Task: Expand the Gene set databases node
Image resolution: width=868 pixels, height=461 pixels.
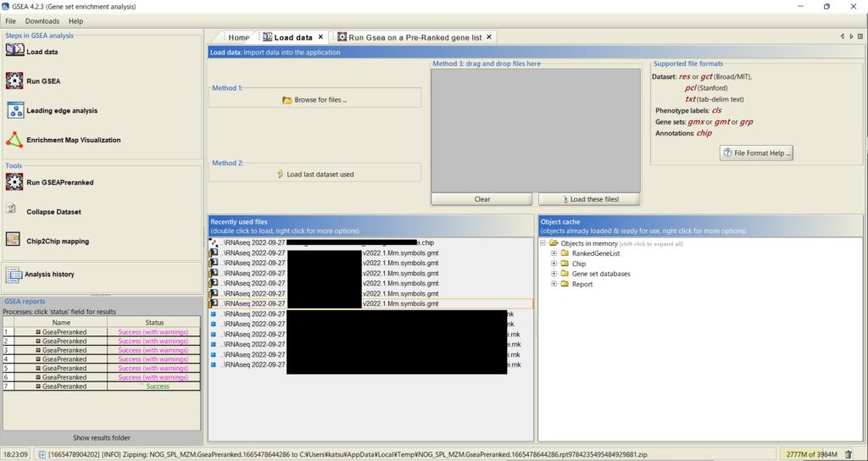Action: (x=554, y=274)
